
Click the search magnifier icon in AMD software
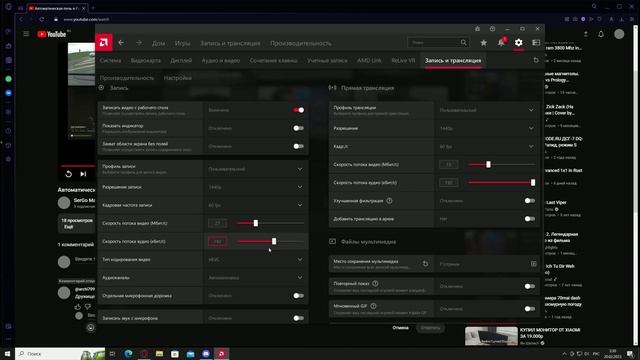click(x=463, y=42)
